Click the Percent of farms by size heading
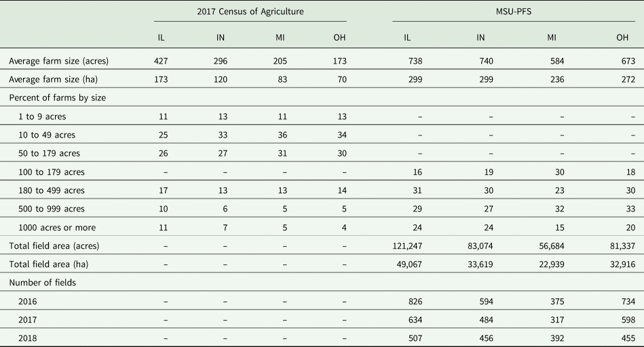The image size is (644, 347). pyautogui.click(x=58, y=98)
